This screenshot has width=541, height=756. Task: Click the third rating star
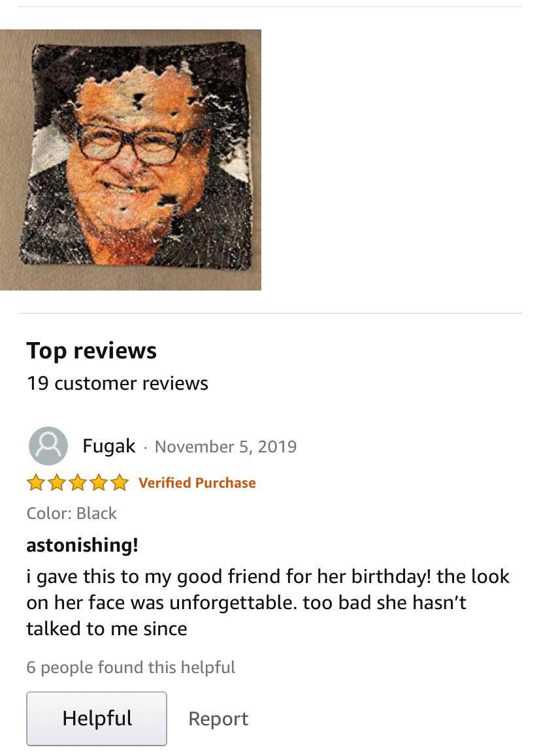tap(78, 482)
